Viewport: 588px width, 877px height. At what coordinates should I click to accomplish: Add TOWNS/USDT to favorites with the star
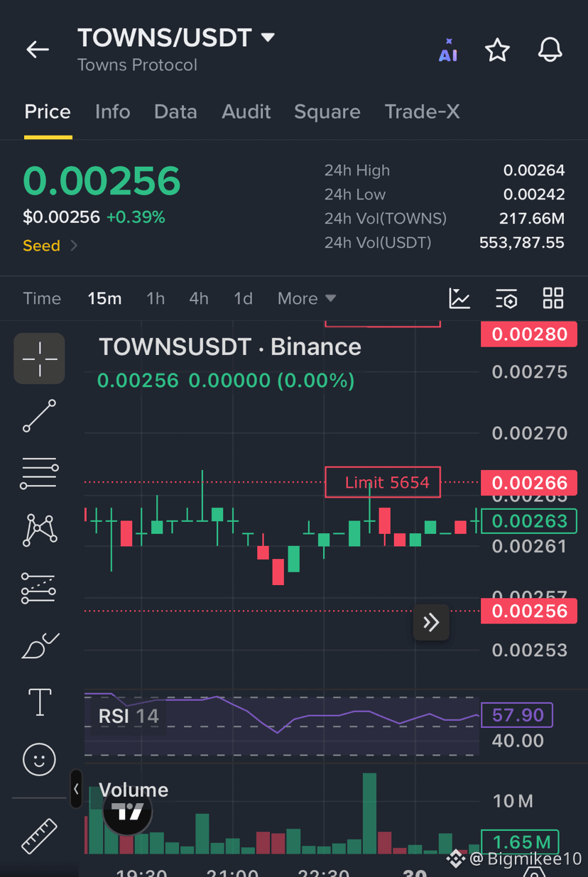click(x=497, y=50)
